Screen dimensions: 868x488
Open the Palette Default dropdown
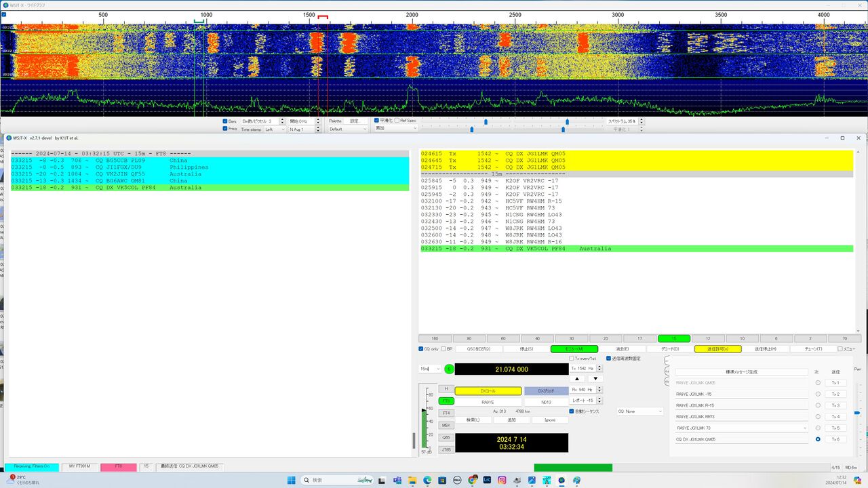[348, 129]
